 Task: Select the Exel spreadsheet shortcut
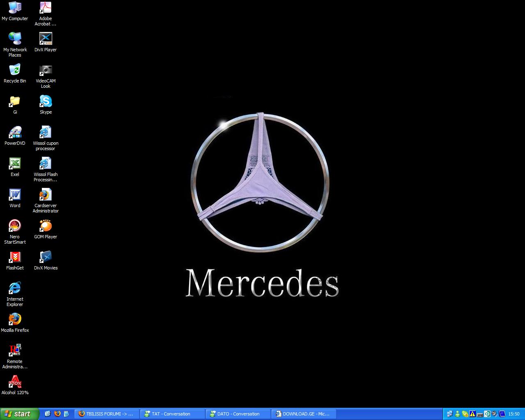(15, 167)
